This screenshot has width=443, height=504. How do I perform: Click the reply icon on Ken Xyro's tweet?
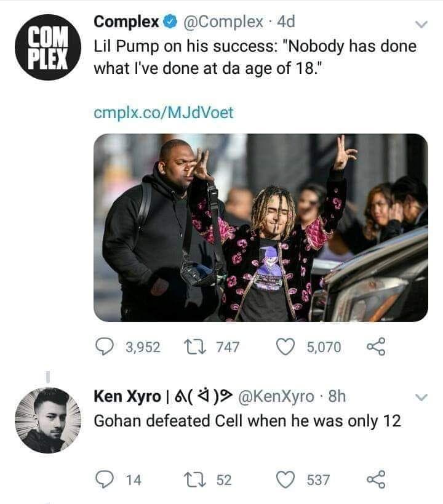tap(105, 479)
